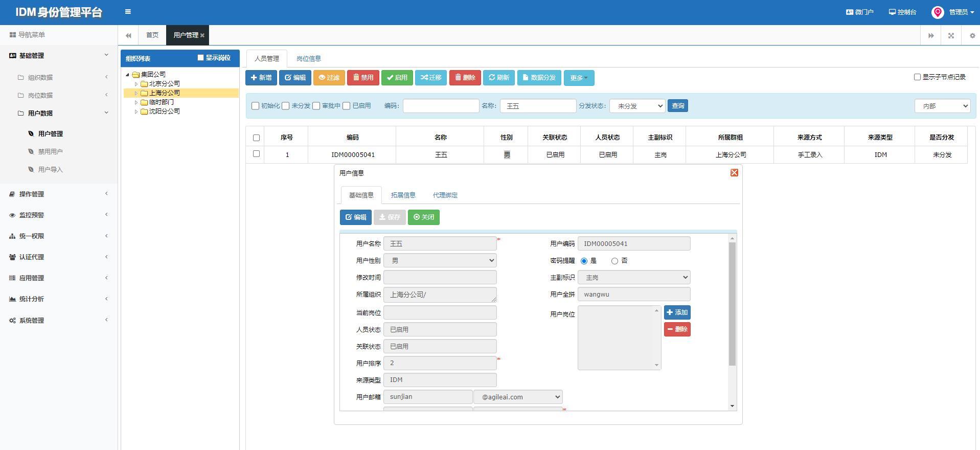
Task: Click the 新增 toolbar button
Action: pos(261,78)
